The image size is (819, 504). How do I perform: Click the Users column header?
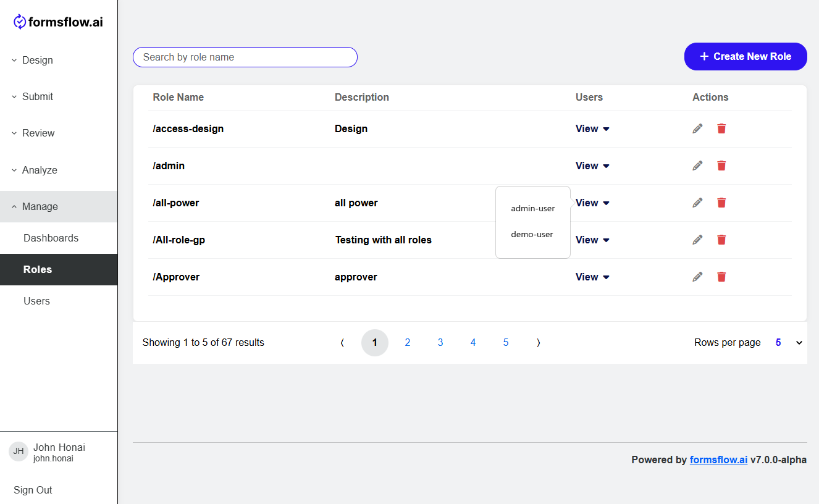tap(589, 97)
